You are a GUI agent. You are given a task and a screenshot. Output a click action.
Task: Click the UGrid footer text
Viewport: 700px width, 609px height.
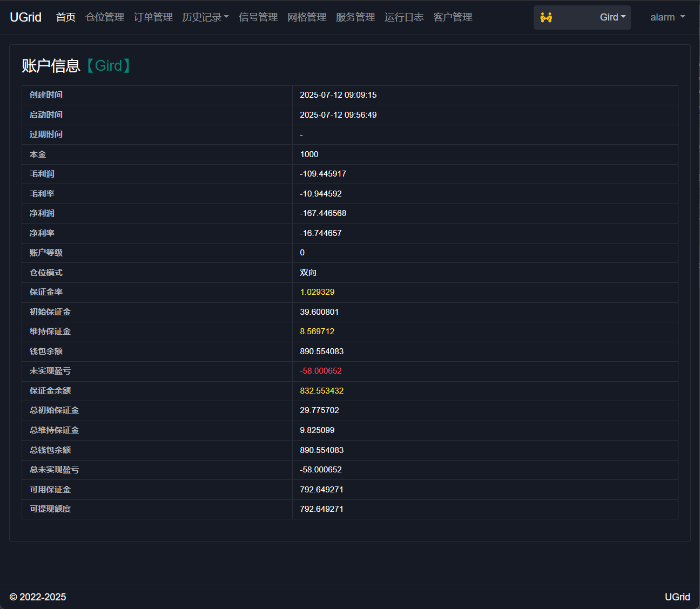tap(677, 597)
